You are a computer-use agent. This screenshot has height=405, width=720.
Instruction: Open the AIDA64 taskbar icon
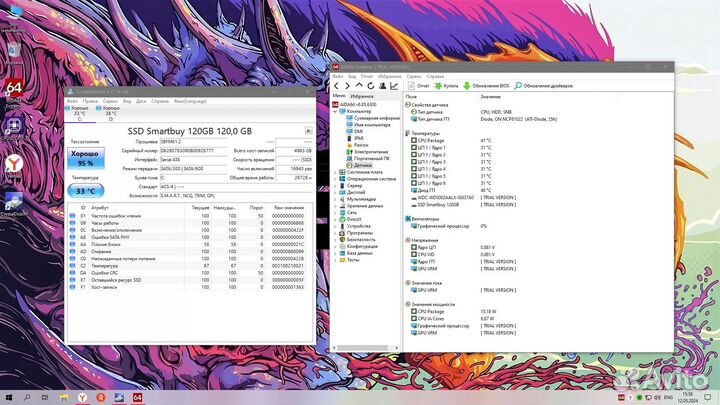[137, 398]
